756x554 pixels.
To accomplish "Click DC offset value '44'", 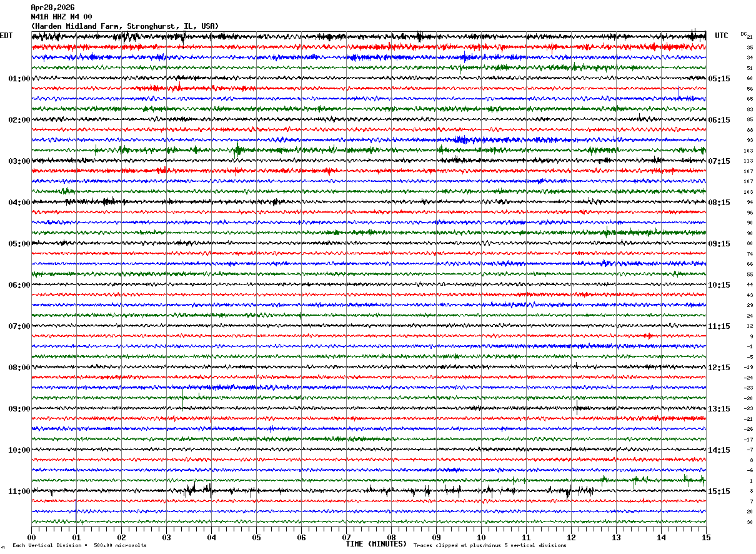I will [750, 285].
